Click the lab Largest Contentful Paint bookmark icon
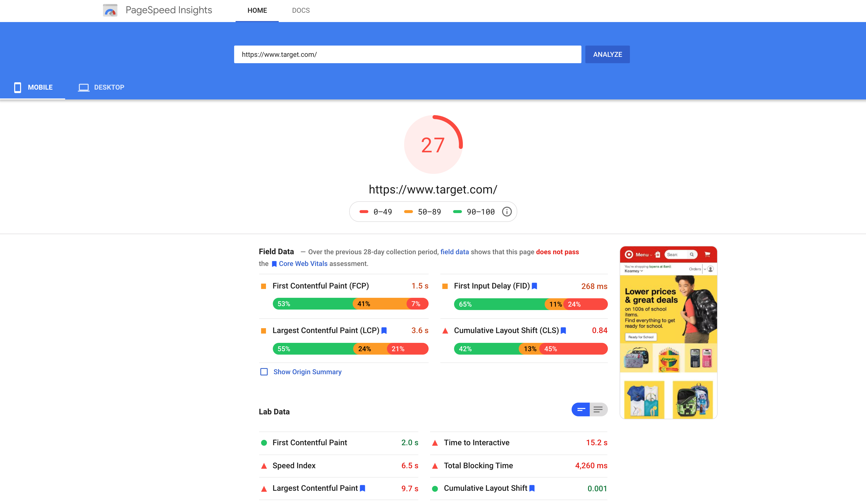The height and width of the screenshot is (504, 866). coord(362,488)
